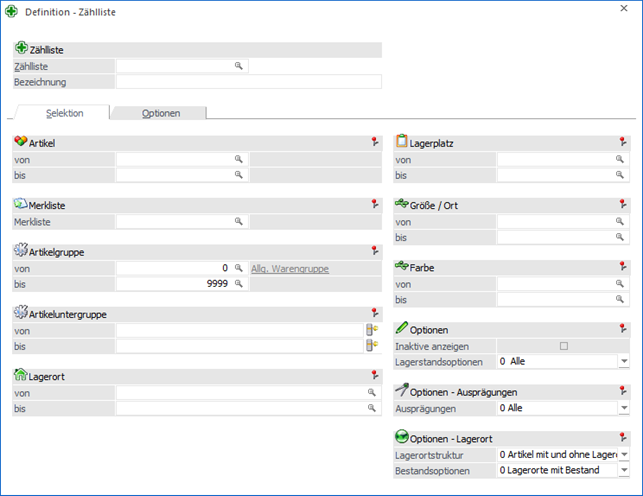
Task: Click the search icon in Lagerort bis row
Action: click(373, 408)
